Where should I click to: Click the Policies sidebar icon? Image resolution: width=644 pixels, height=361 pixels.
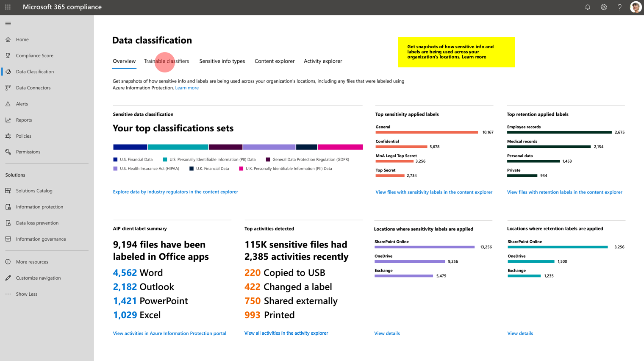(x=8, y=136)
